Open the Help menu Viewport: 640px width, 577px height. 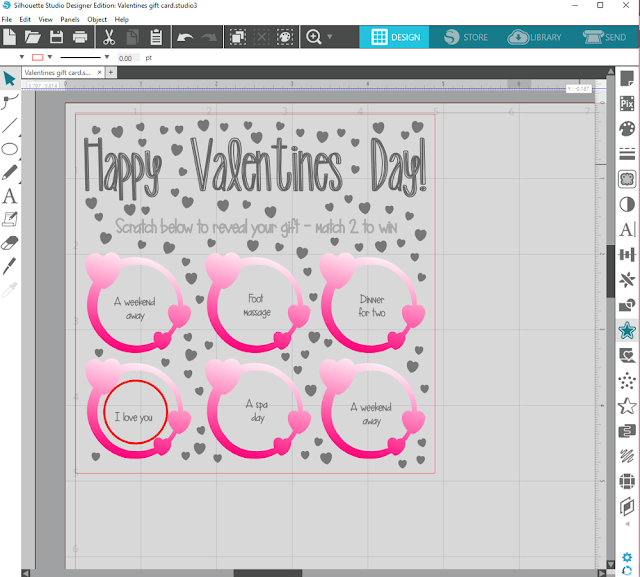[x=121, y=19]
